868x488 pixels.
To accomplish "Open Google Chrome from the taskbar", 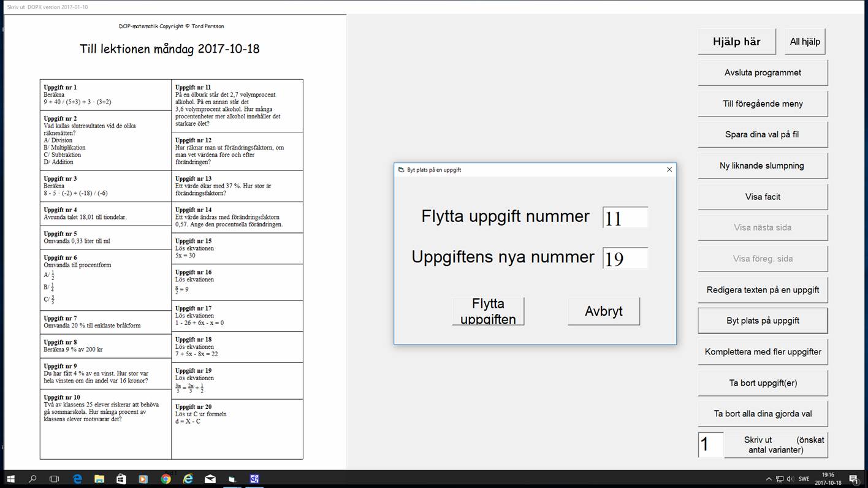I will (166, 479).
